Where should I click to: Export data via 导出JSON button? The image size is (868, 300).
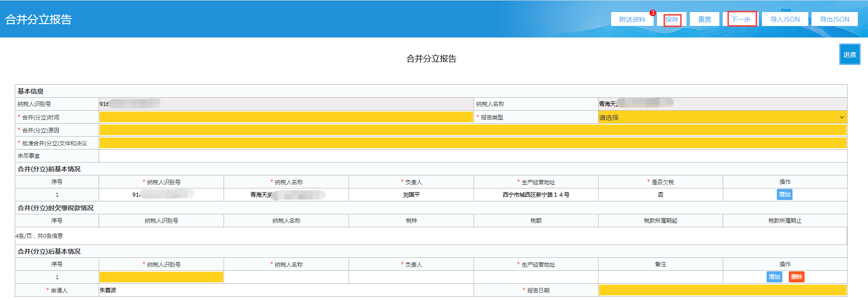[x=834, y=19]
